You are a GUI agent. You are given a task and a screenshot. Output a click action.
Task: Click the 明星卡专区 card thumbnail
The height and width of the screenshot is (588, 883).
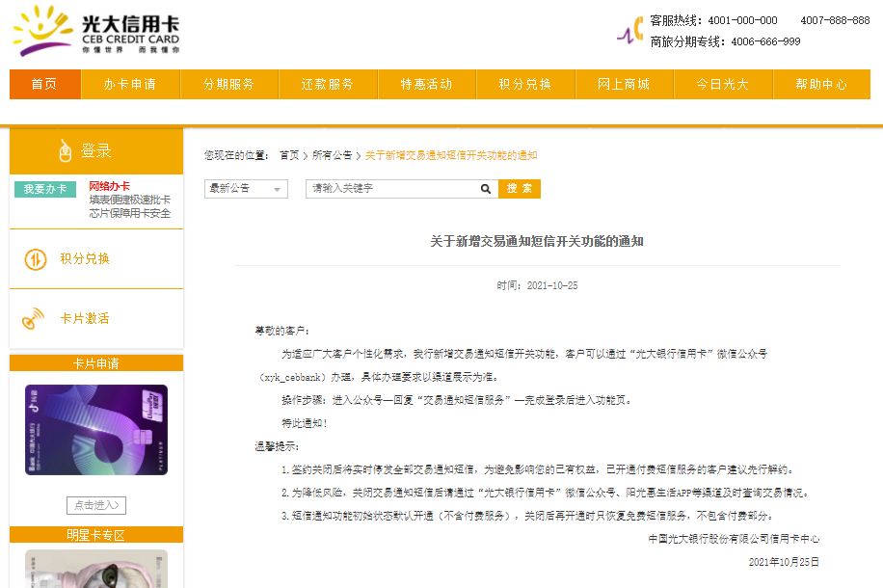click(x=96, y=569)
